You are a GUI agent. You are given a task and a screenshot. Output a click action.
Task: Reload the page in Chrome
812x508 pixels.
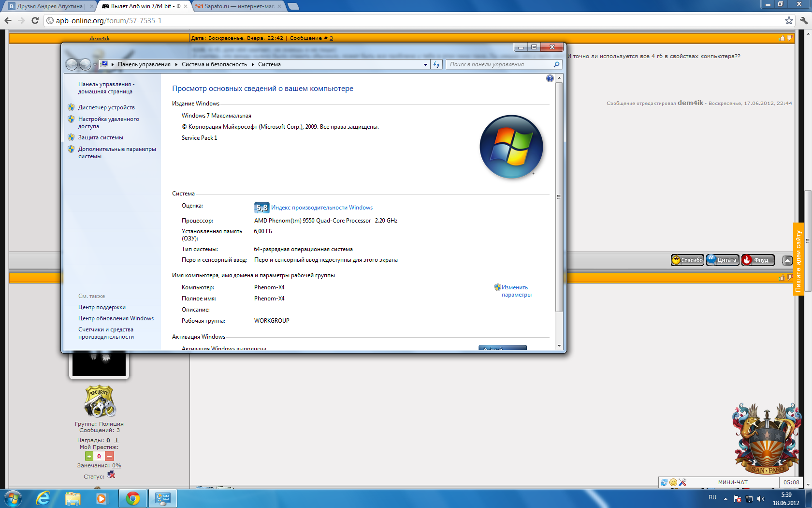coord(35,20)
